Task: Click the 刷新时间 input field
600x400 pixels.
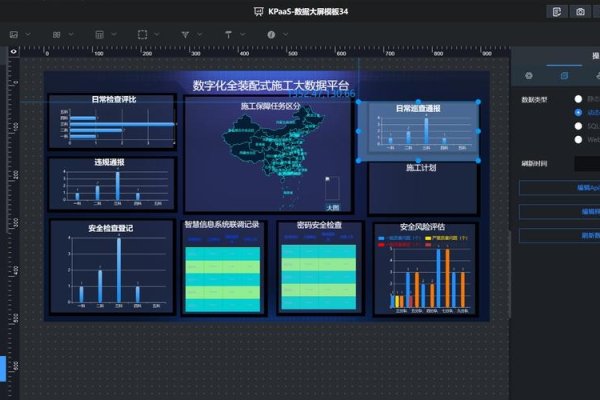Action: tap(587, 163)
